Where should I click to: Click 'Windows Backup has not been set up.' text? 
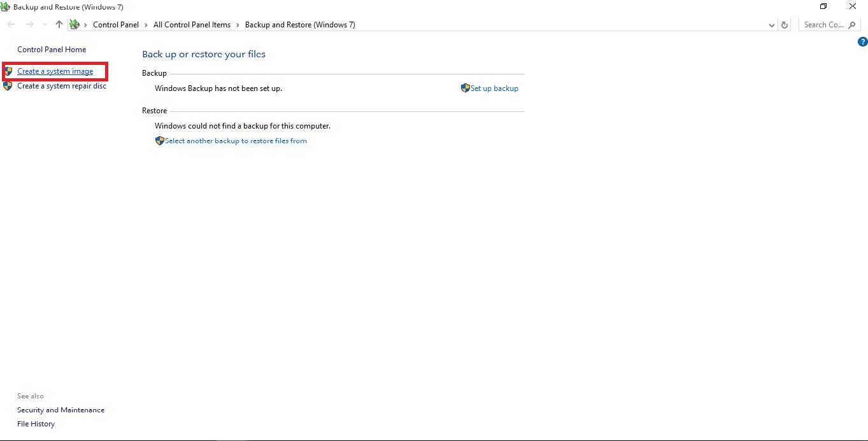coord(218,88)
